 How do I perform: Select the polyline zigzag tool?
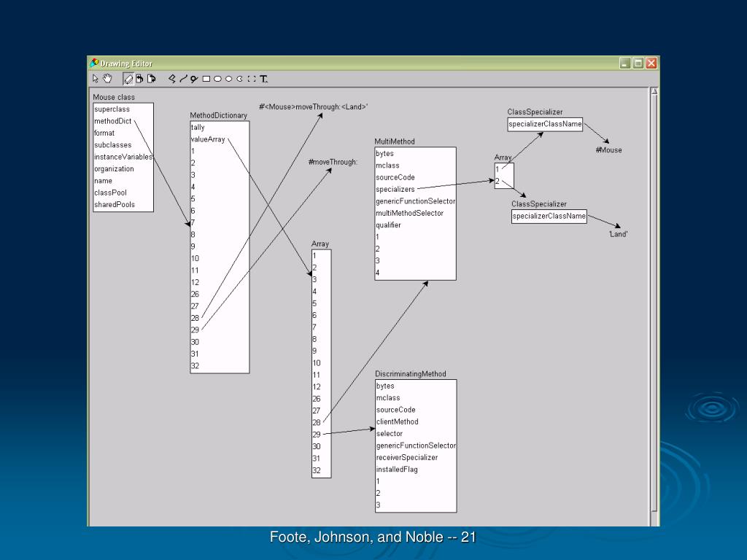click(x=172, y=79)
